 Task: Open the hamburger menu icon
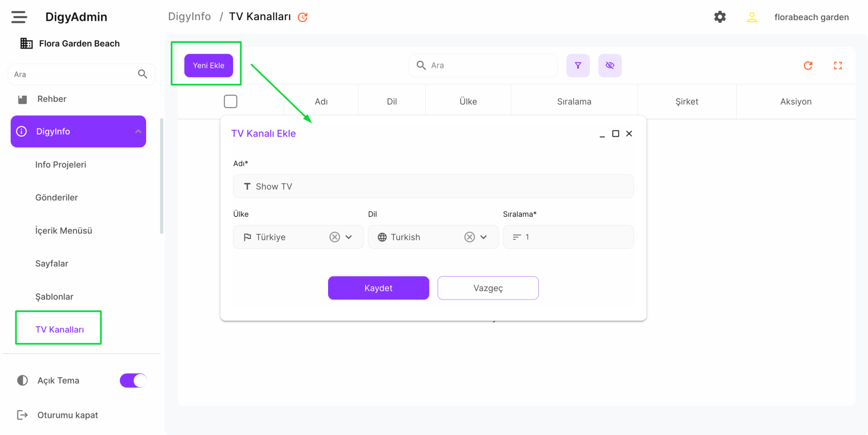(19, 17)
